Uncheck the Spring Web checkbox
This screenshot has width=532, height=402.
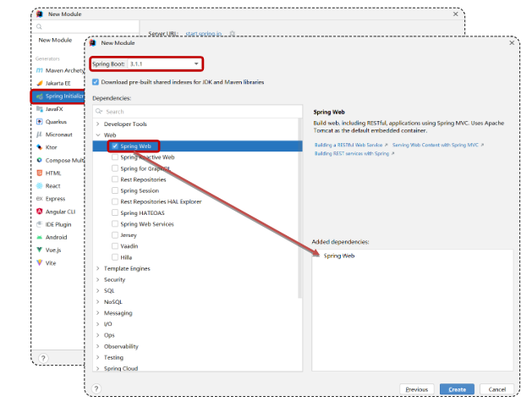pos(115,146)
